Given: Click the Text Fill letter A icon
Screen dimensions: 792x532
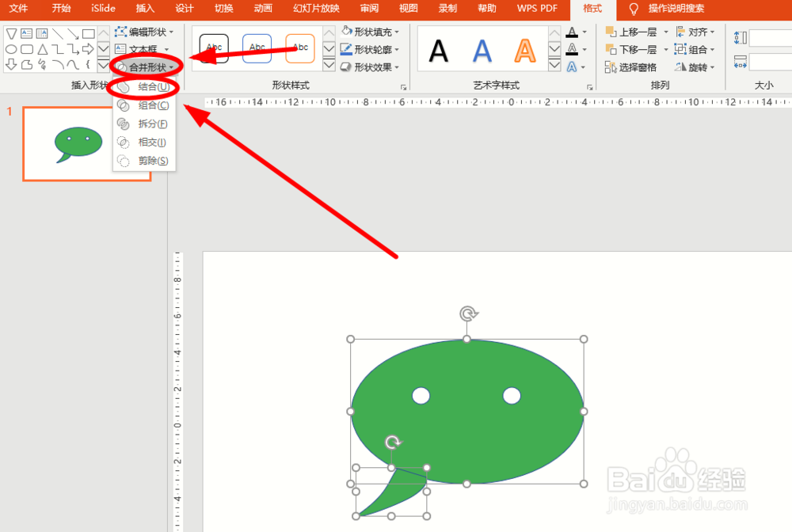Looking at the screenshot, I should coord(572,32).
